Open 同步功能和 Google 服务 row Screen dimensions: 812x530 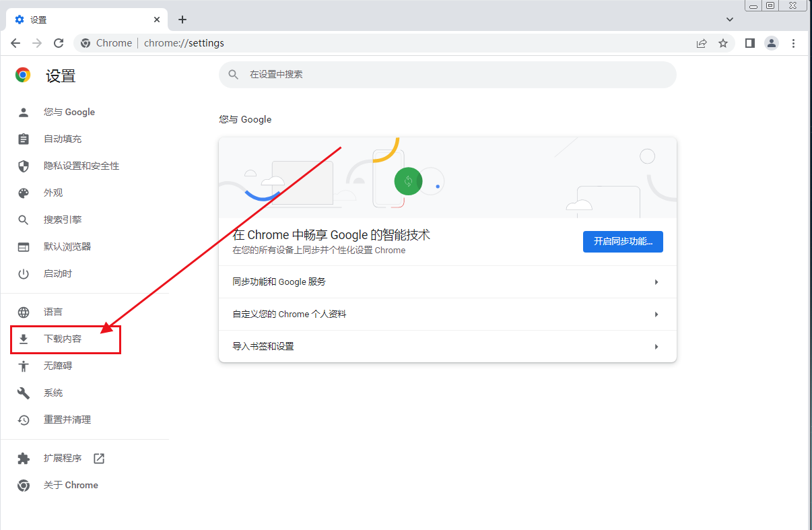pyautogui.click(x=448, y=282)
